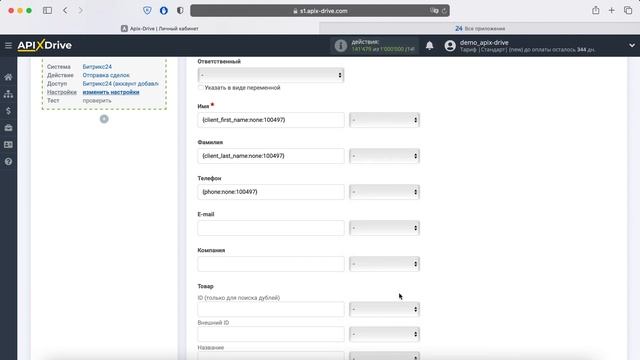This screenshot has width=640, height=360.
Task: Click the Телефон input field
Action: (x=271, y=192)
